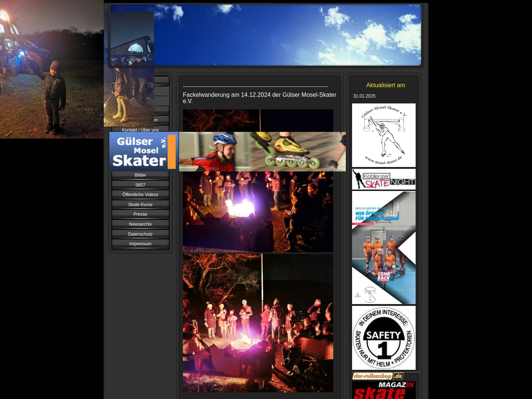Open the Impressum page
Viewport: 532px width, 399px height.
(x=140, y=244)
